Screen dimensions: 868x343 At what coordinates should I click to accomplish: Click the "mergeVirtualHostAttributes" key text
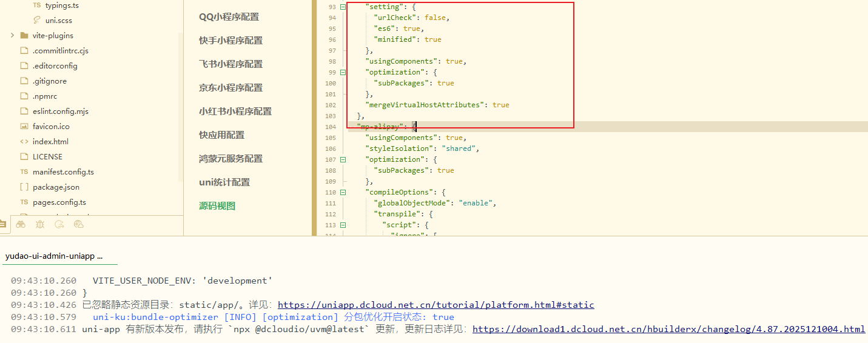pos(426,105)
